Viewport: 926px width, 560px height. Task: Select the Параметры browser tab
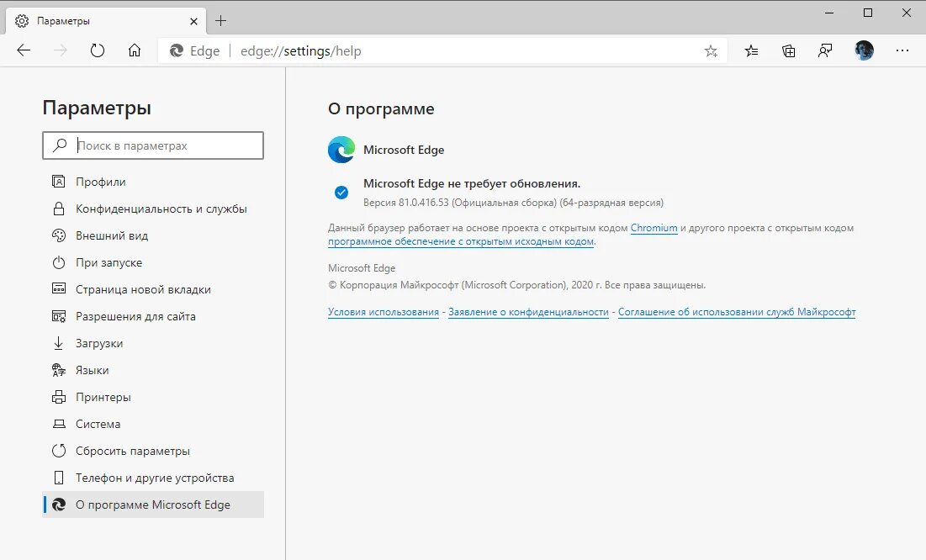click(106, 21)
